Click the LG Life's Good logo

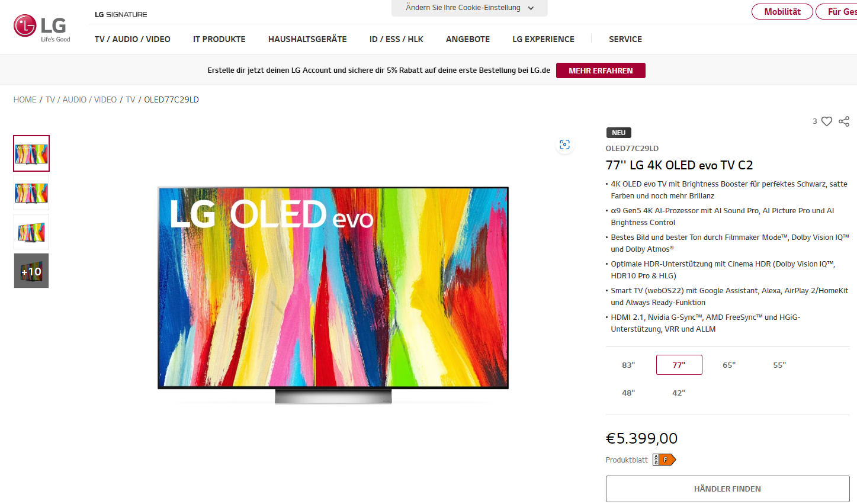coord(41,28)
